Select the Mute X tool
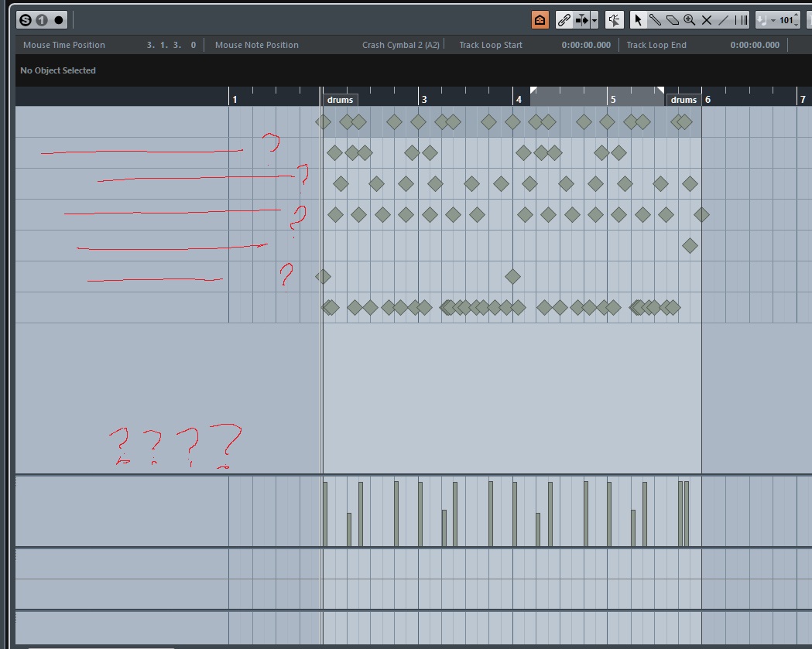The width and height of the screenshot is (812, 649). click(x=707, y=20)
